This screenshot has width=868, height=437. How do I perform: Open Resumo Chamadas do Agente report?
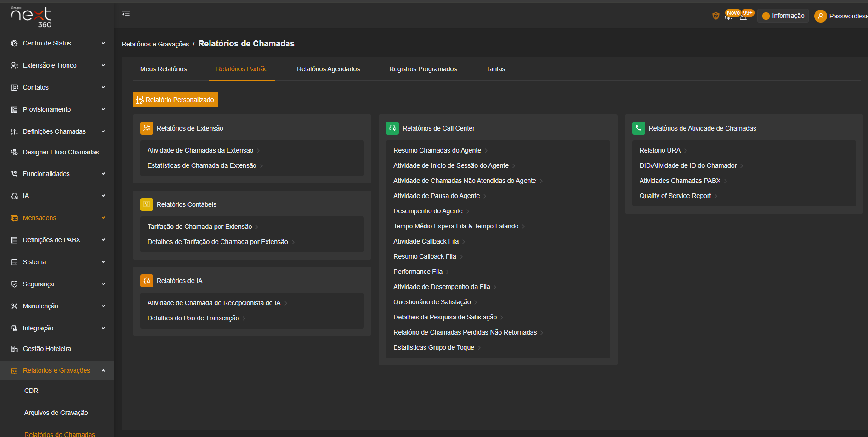[x=437, y=150]
